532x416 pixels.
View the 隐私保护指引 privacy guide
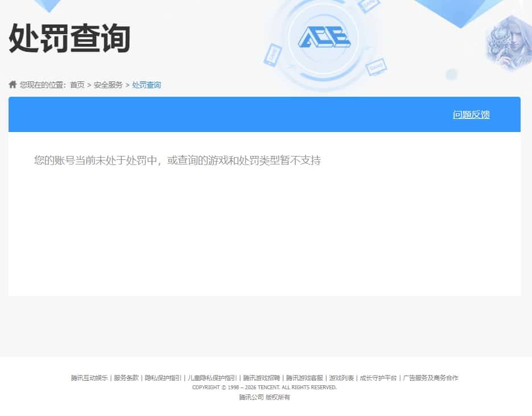(164, 378)
